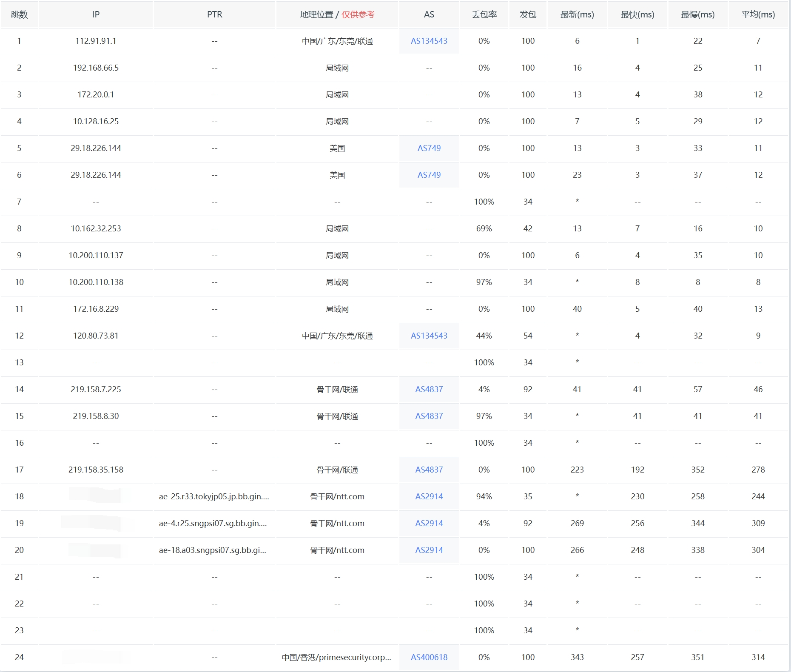Open the AS134543 link on hop 1
Screen dimensions: 791x672
pos(429,41)
